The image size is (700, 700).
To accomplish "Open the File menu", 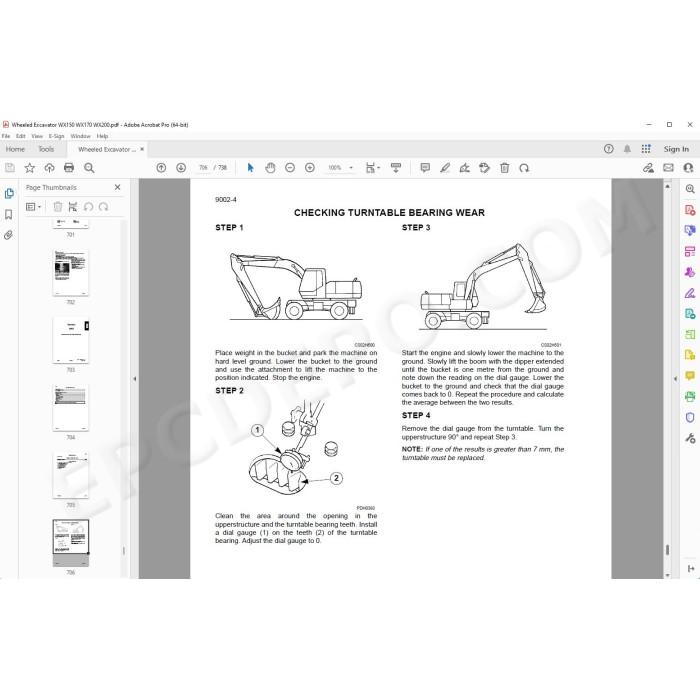I will point(6,136).
